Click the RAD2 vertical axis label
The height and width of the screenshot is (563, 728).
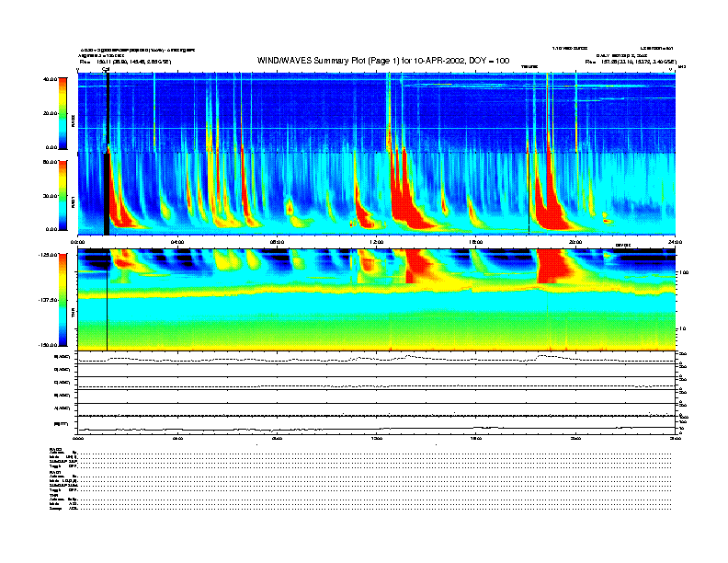coord(73,120)
